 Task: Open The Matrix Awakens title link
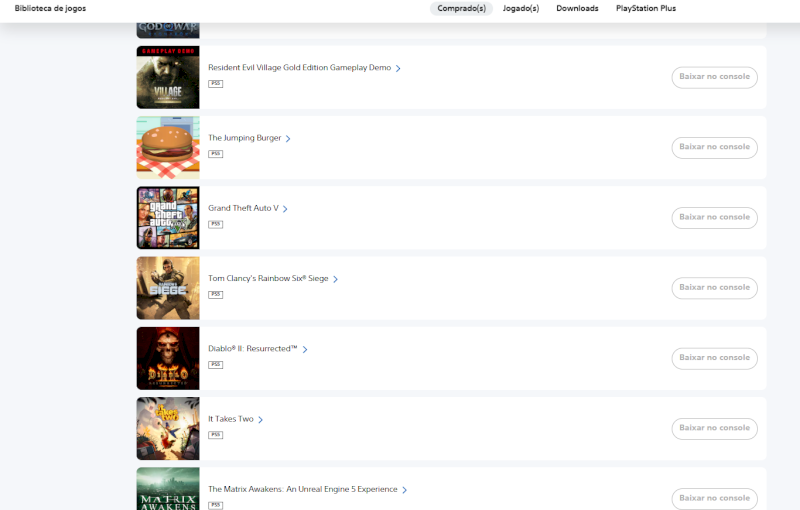pos(303,489)
